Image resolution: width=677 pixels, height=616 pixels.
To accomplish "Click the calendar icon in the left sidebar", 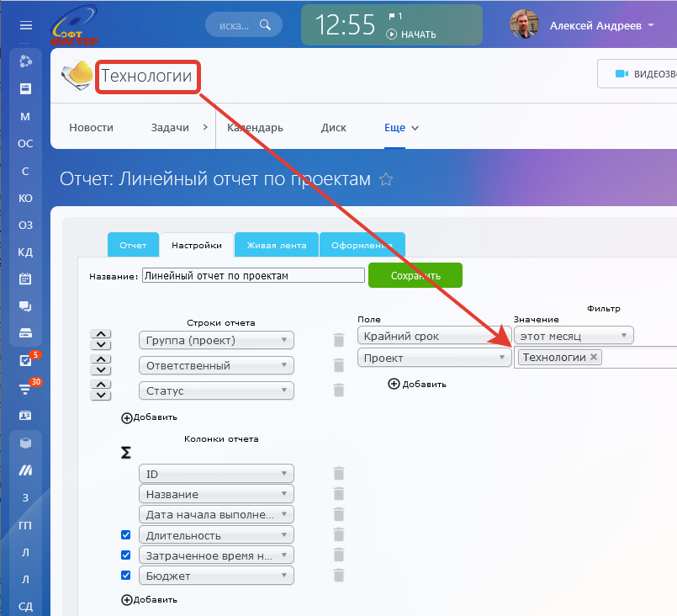I will point(25,279).
